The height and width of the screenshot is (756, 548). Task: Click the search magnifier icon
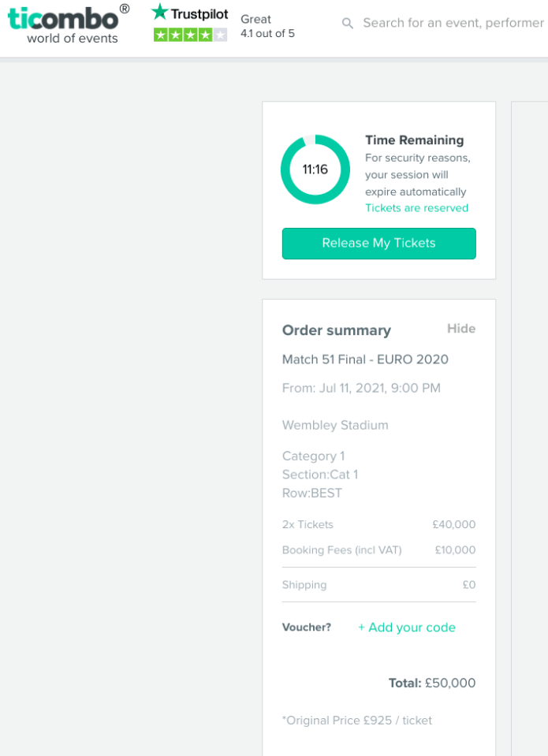[348, 24]
